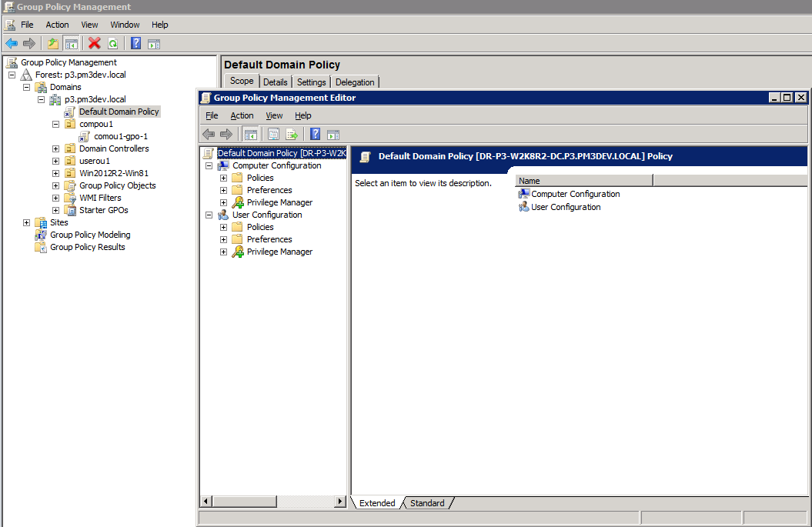Viewport: 812px width, 527px height.
Task: Maximize the Group Policy Management Editor window
Action: pyautogui.click(x=787, y=98)
